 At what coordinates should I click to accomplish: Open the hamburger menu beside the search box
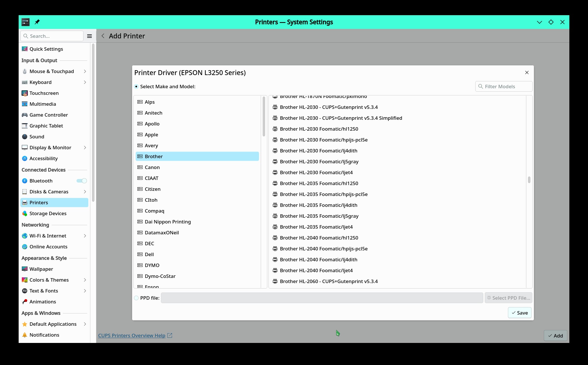(x=89, y=36)
